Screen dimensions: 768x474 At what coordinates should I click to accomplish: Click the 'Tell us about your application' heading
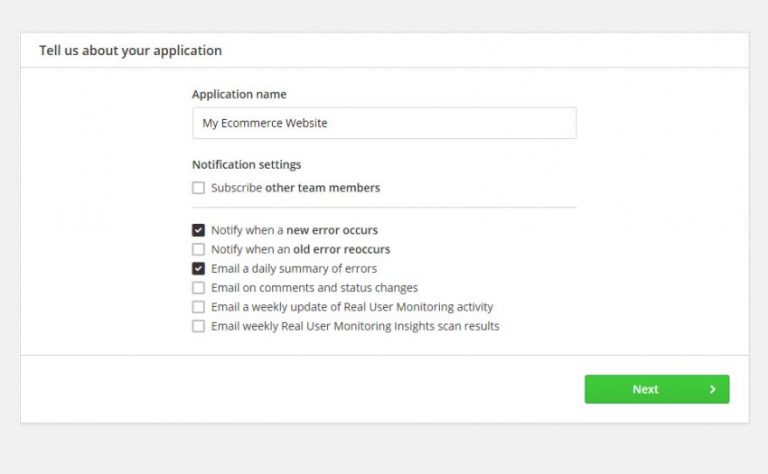130,50
